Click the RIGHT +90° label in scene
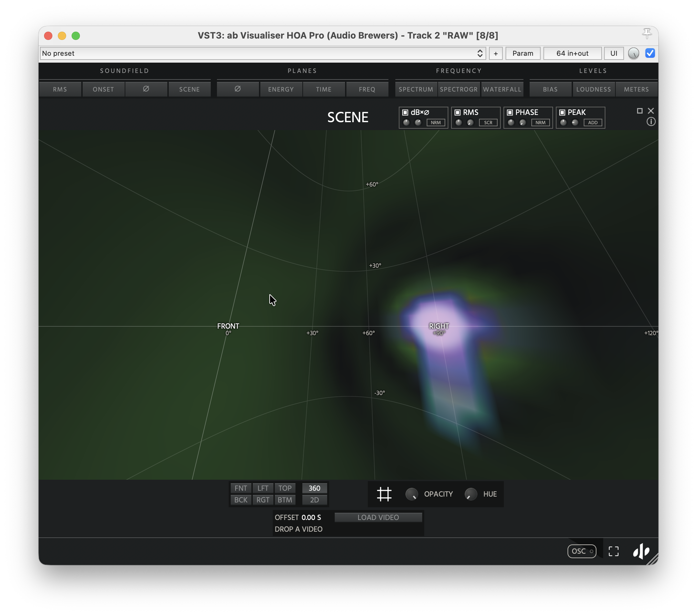Image resolution: width=697 pixels, height=616 pixels. [439, 329]
